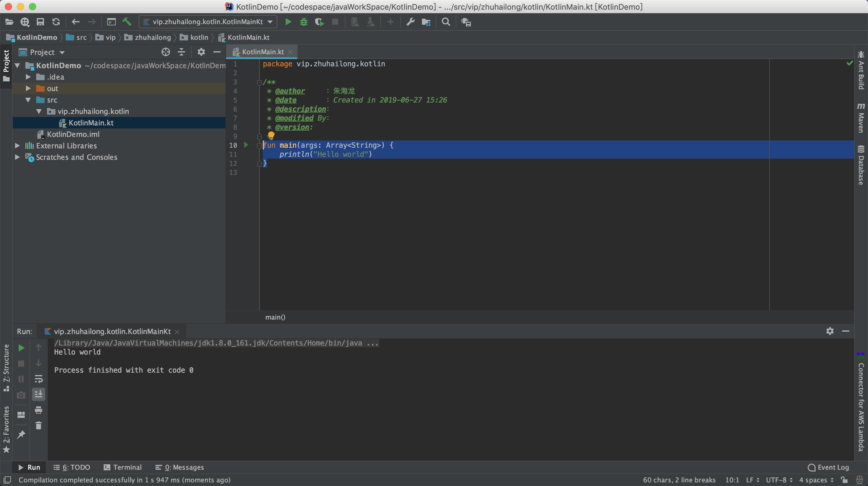
Task: Open the Terminal tool window tab
Action: click(x=123, y=467)
